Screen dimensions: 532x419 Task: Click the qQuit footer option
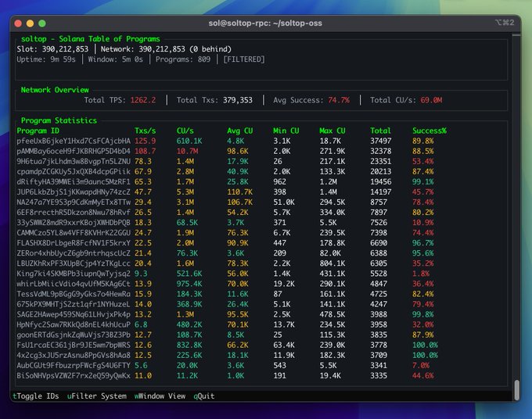[x=204, y=396]
